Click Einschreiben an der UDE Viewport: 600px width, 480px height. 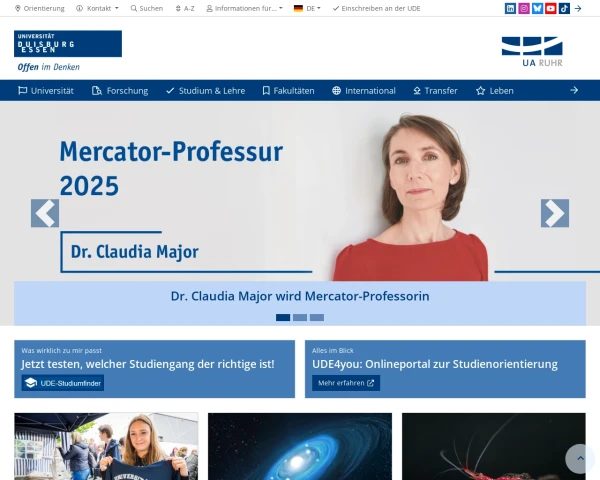point(376,8)
